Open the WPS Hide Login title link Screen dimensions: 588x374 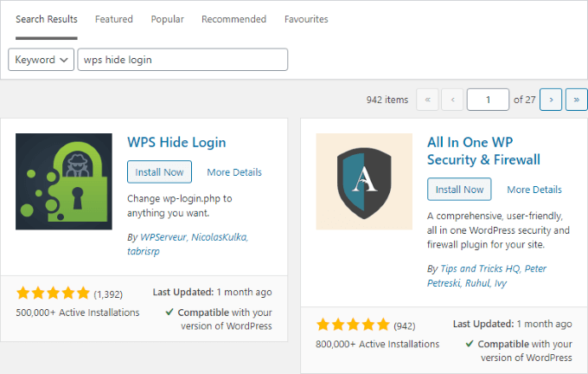coord(176,142)
